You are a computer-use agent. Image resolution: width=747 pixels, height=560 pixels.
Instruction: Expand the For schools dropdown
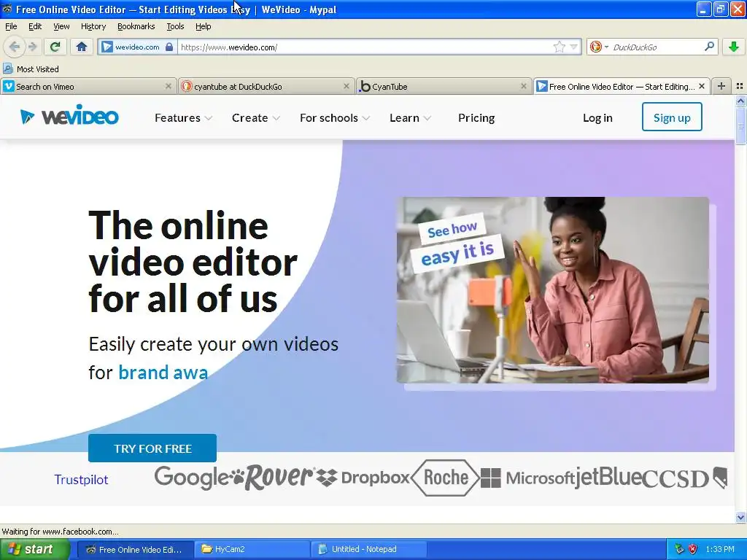[x=334, y=117]
